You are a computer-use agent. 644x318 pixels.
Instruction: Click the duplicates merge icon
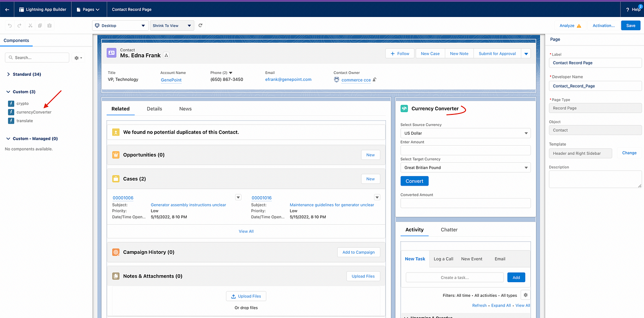116,132
